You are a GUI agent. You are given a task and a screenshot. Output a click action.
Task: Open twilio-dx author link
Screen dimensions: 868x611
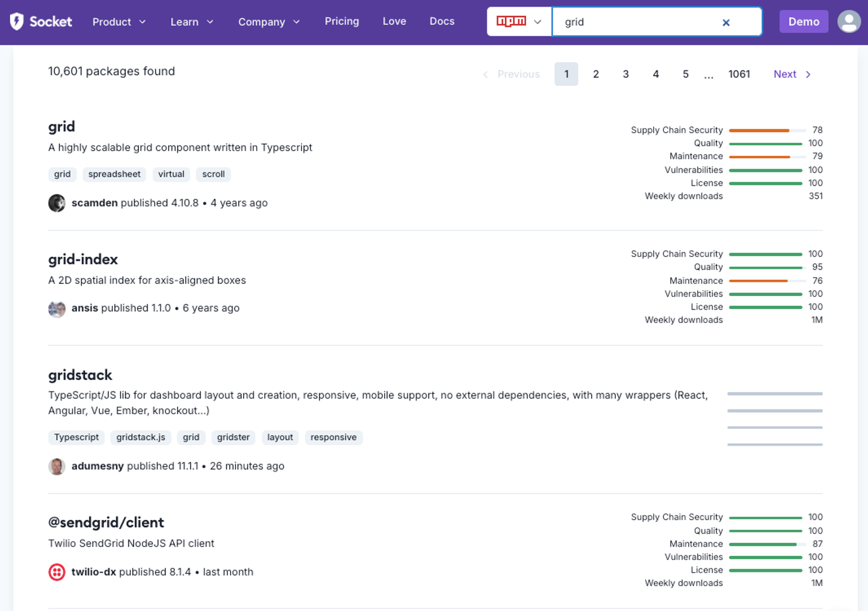(94, 572)
